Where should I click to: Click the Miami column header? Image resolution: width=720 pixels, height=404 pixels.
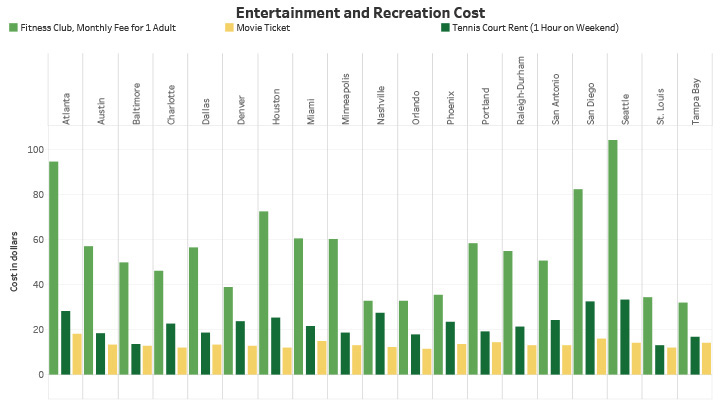tap(311, 111)
